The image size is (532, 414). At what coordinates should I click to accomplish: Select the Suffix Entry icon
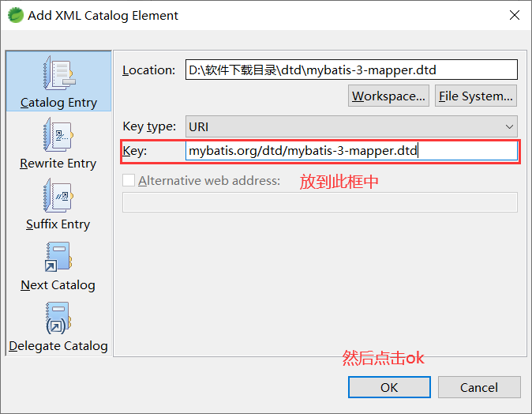(58, 195)
